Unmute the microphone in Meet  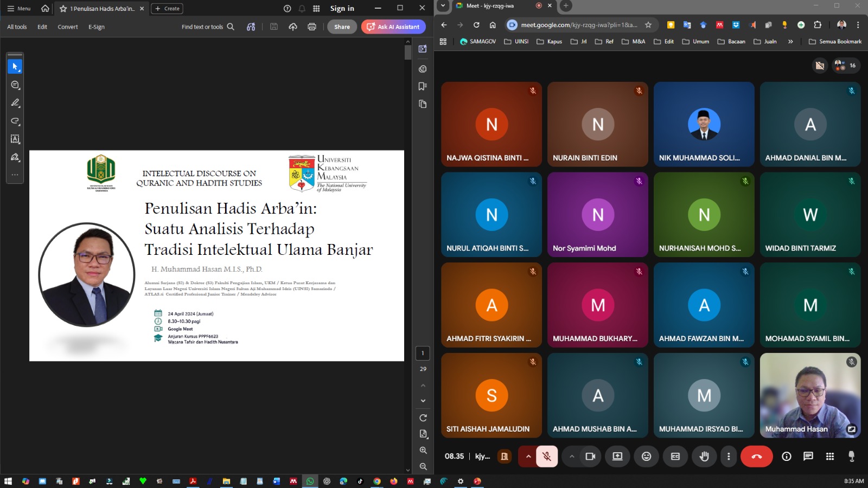pyautogui.click(x=547, y=457)
